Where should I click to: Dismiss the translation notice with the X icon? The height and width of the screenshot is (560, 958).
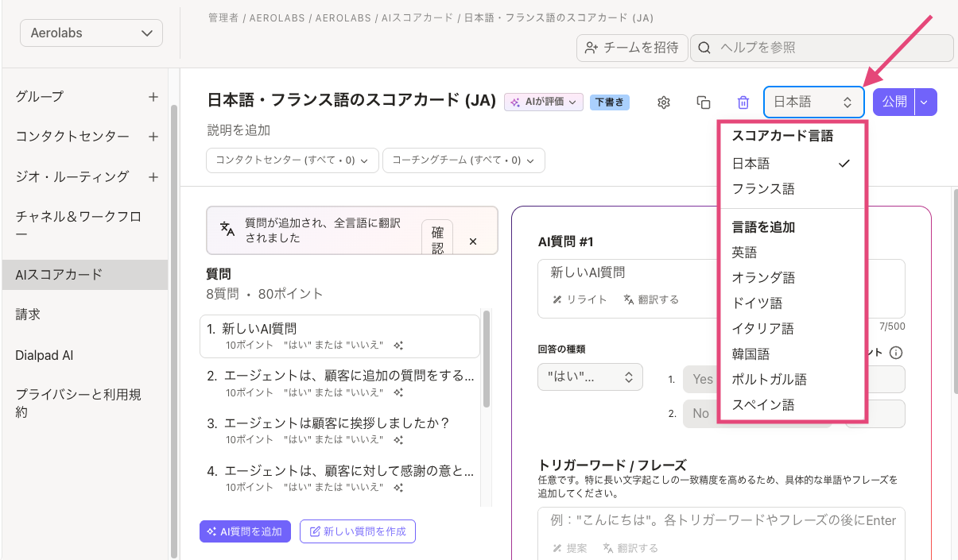click(x=473, y=241)
